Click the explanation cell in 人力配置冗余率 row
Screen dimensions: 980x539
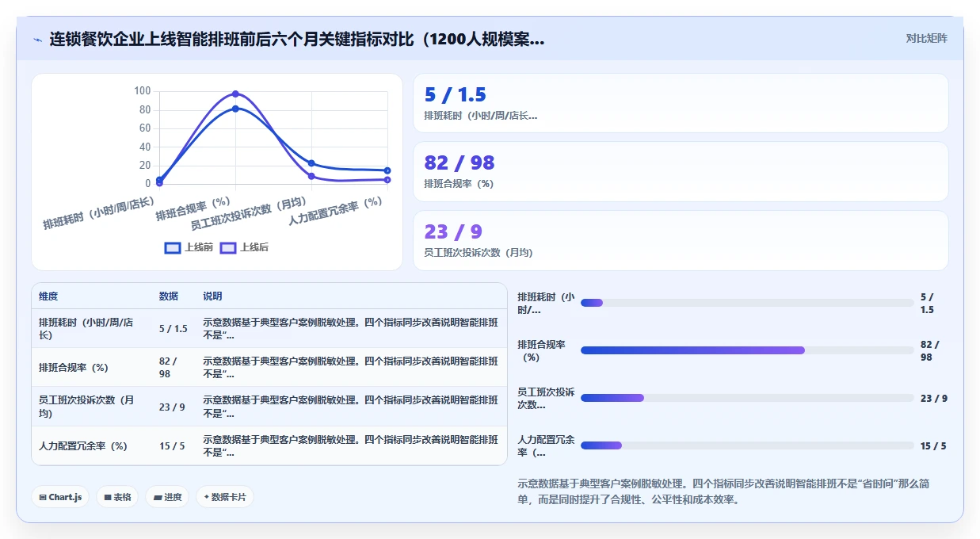350,446
